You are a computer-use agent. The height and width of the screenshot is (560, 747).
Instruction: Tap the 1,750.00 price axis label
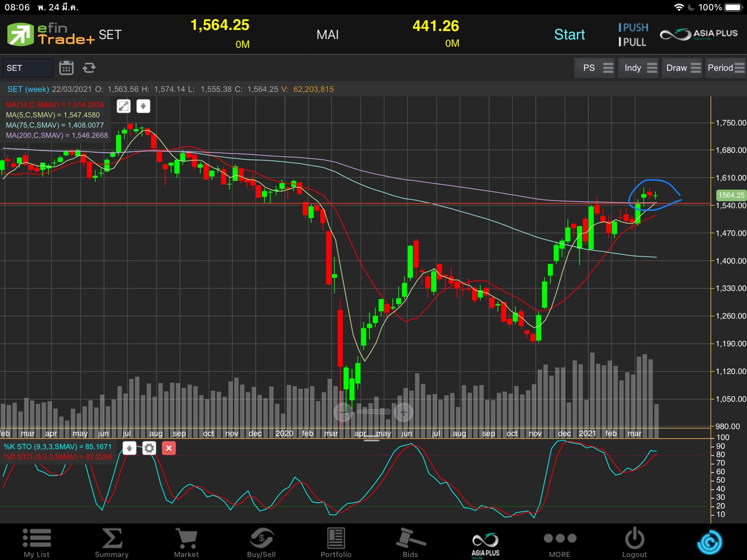pyautogui.click(x=731, y=123)
